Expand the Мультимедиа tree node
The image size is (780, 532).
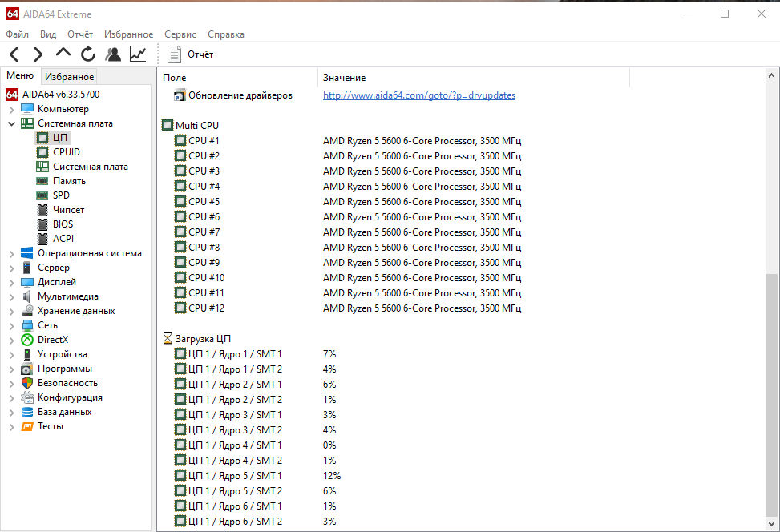11,296
